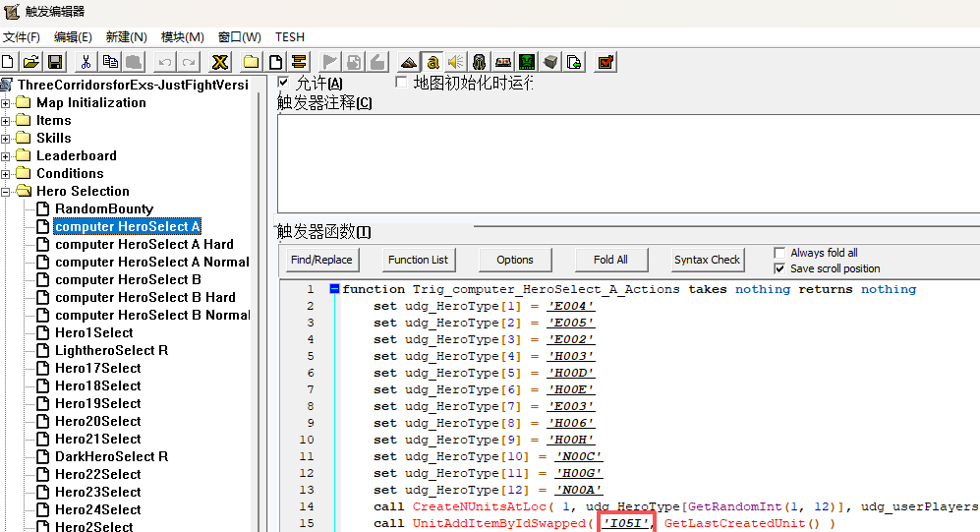Image resolution: width=980 pixels, height=532 pixels.
Task: Expand the Items folder
Action: tap(6, 121)
